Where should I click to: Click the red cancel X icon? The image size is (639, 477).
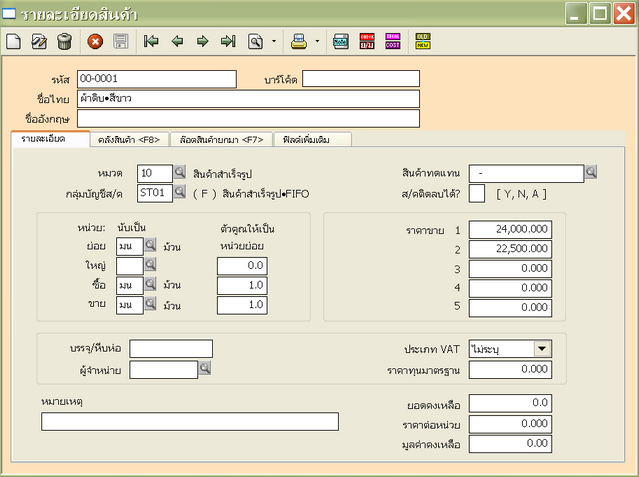coord(95,42)
